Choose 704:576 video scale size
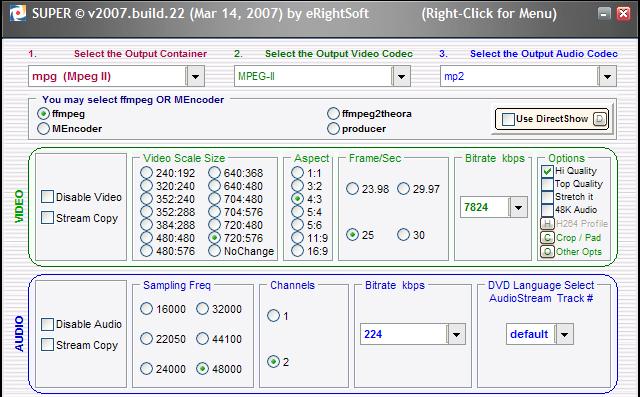The height and width of the screenshot is (397, 640). pyautogui.click(x=214, y=212)
